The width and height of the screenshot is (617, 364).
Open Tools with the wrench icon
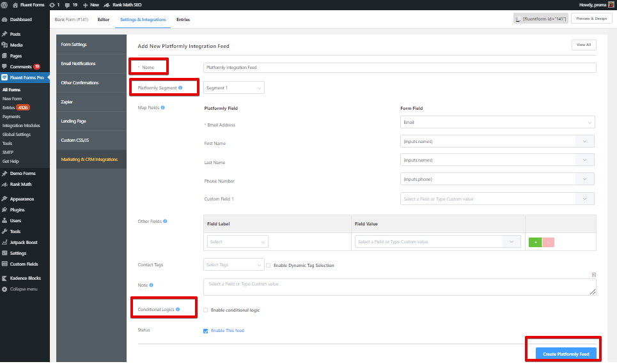[15, 232]
